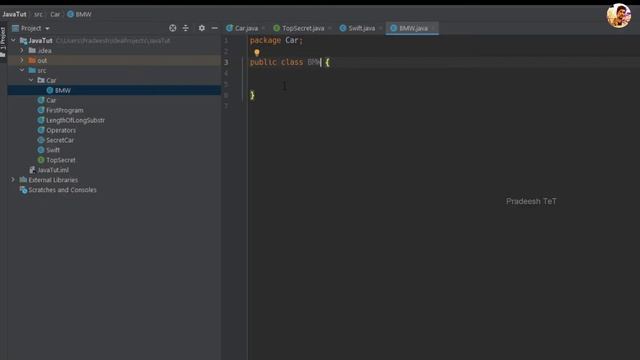Switch to the Car.java tab
The image size is (640, 360).
246,28
